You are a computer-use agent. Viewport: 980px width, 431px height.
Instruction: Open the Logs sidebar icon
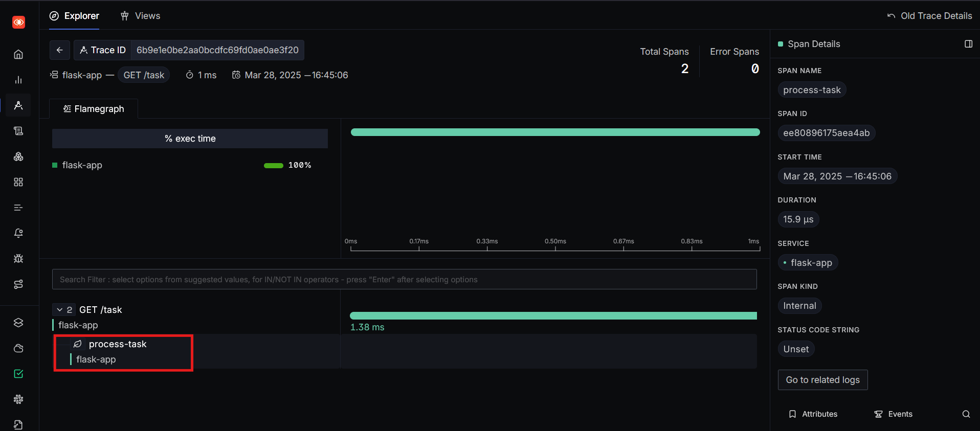18,131
